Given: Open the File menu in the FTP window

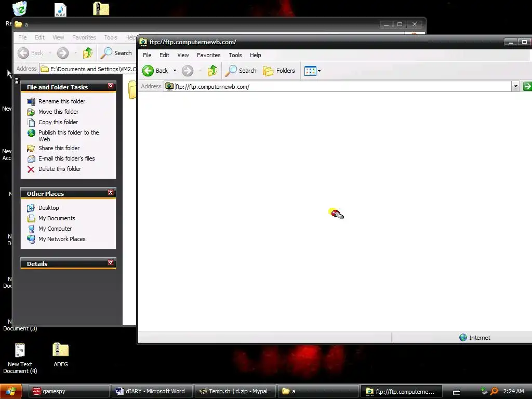Looking at the screenshot, I should tap(147, 55).
